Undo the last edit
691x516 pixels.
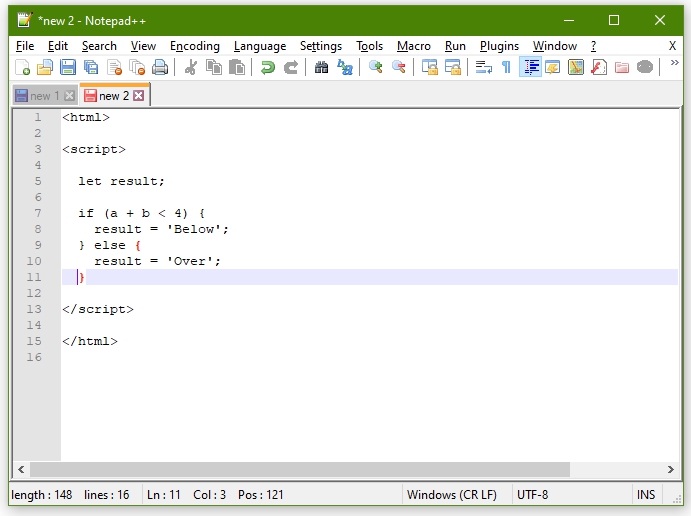tap(267, 67)
